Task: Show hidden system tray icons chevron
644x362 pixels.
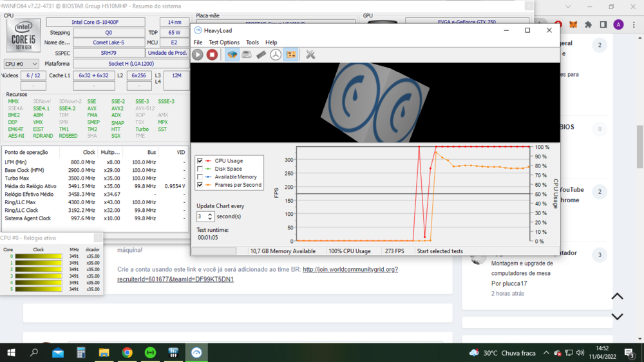Action: (x=547, y=353)
